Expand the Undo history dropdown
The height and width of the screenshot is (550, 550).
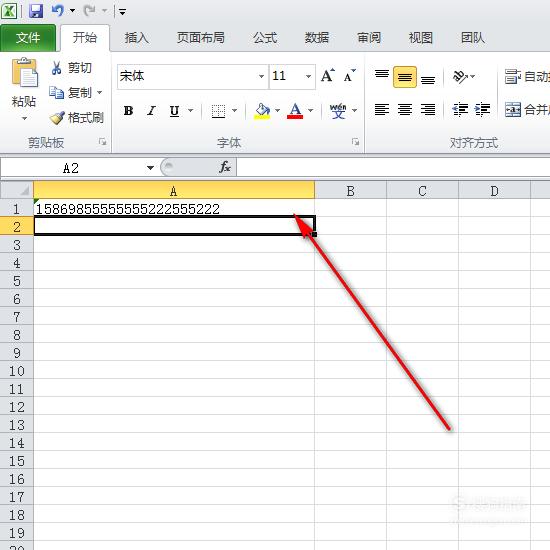73,11
